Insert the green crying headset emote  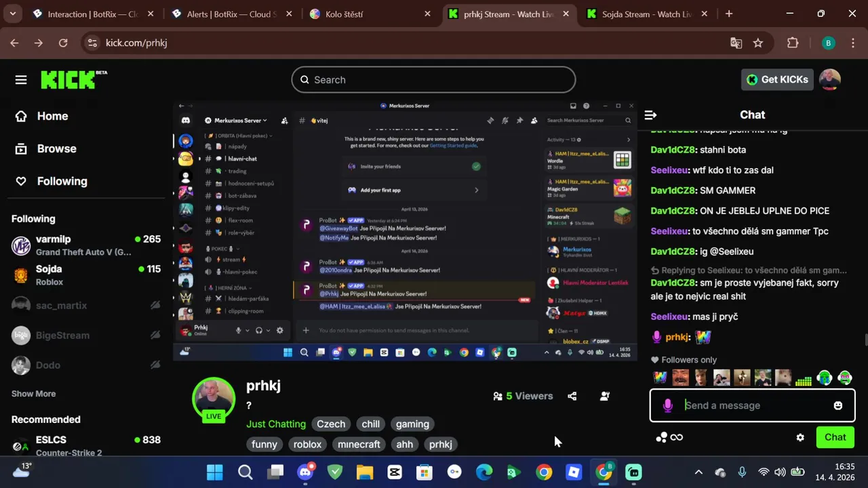point(824,378)
